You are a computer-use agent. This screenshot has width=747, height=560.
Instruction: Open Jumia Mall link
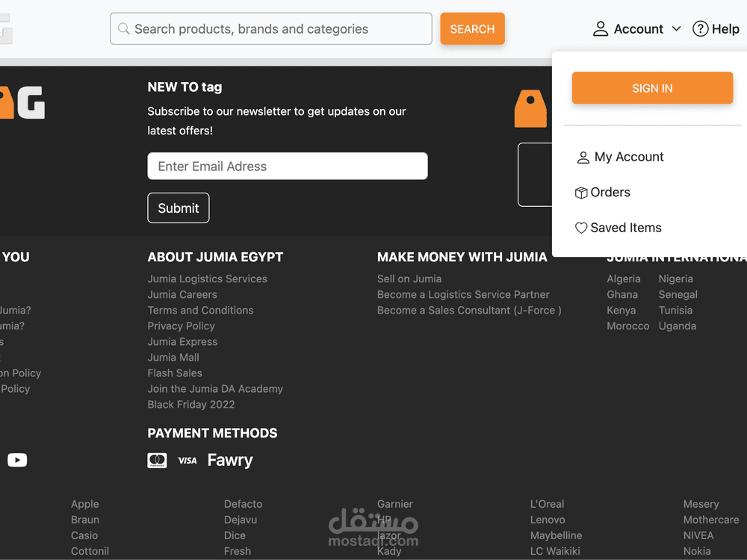tap(173, 357)
